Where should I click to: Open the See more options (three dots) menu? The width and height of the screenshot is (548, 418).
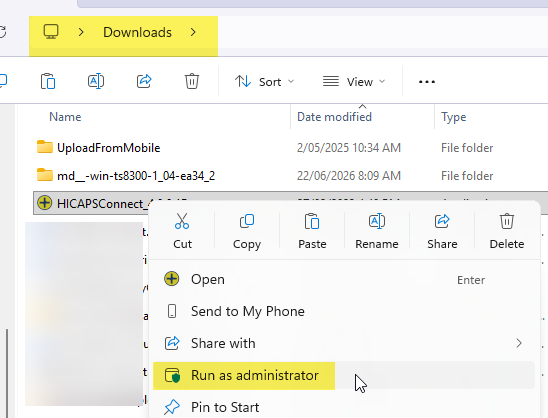pyautogui.click(x=427, y=82)
